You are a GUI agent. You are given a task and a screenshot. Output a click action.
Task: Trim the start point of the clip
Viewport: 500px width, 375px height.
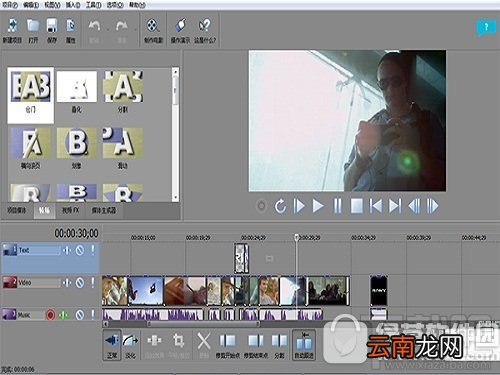pyautogui.click(x=228, y=345)
